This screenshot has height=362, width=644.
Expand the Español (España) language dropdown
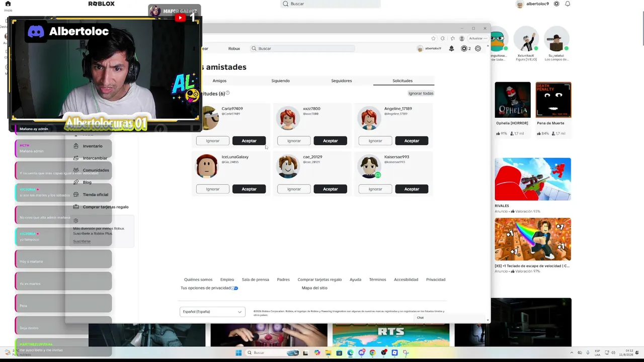(212, 312)
